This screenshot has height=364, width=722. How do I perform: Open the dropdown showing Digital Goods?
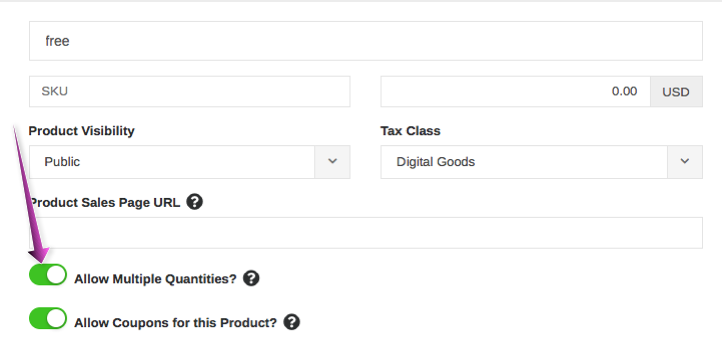click(x=542, y=162)
